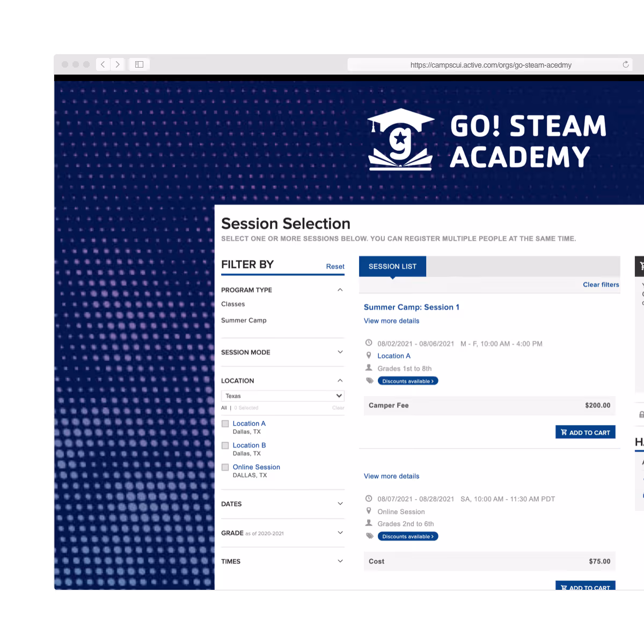
Task: Click the browser sidebar toggle icon
Action: click(x=139, y=64)
